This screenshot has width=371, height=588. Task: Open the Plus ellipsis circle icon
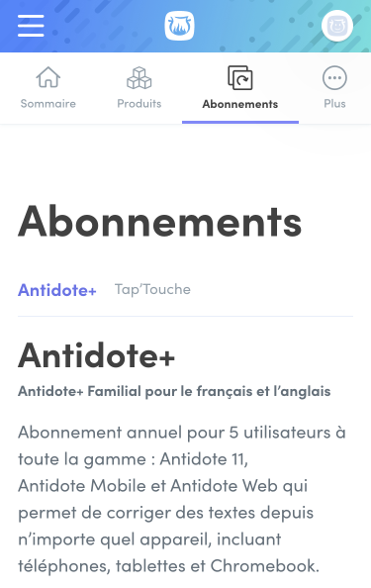(334, 77)
